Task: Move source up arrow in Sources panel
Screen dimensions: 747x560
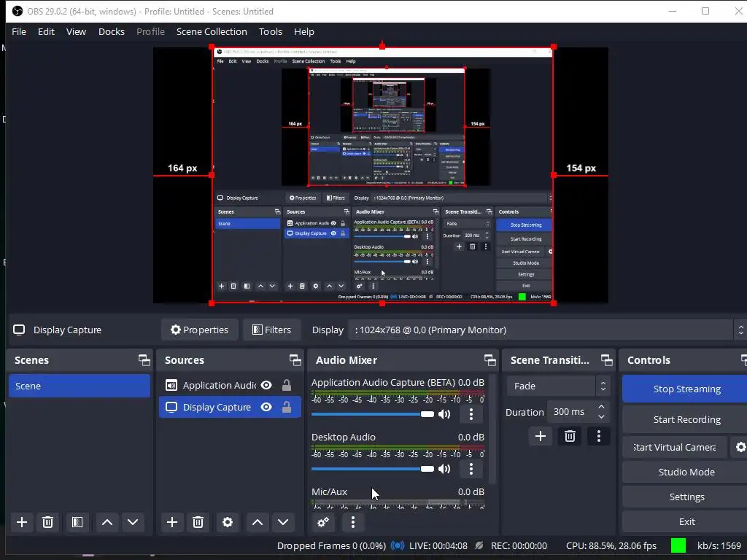Action: pyautogui.click(x=258, y=522)
